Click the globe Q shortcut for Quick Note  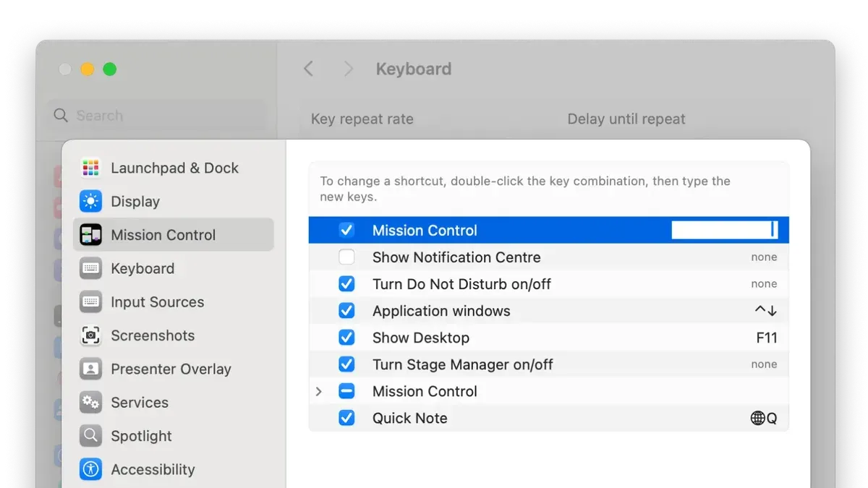(764, 418)
